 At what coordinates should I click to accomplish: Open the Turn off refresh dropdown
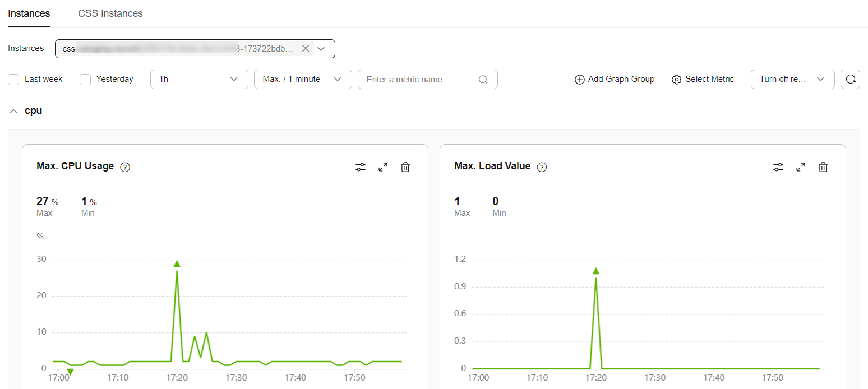pos(792,80)
